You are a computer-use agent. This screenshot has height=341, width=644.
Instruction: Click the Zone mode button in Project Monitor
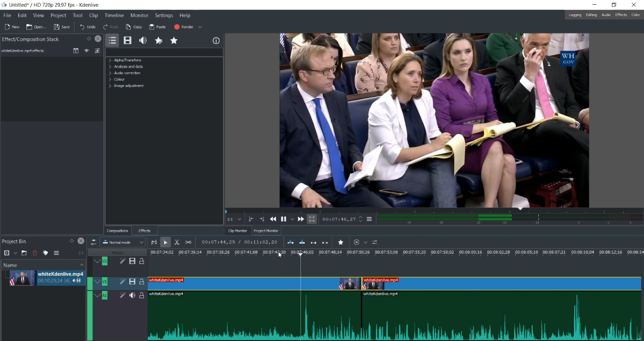point(312,219)
